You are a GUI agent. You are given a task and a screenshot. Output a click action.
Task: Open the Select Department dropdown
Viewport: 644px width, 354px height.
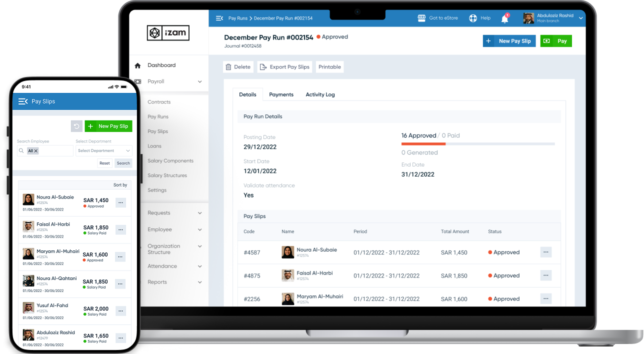coord(103,151)
